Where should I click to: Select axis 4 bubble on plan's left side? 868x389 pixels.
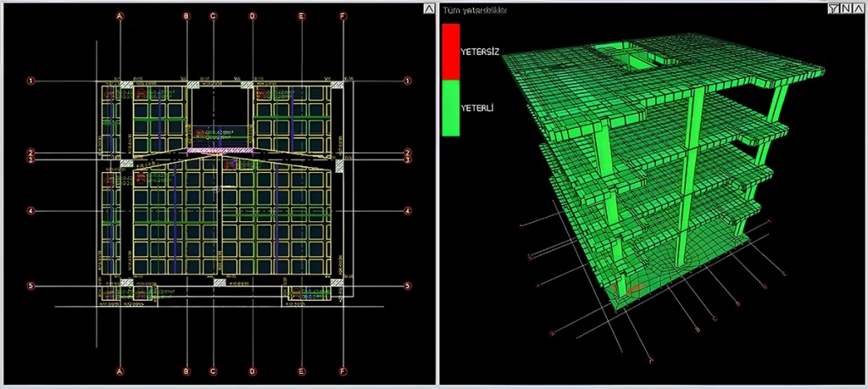(31, 211)
